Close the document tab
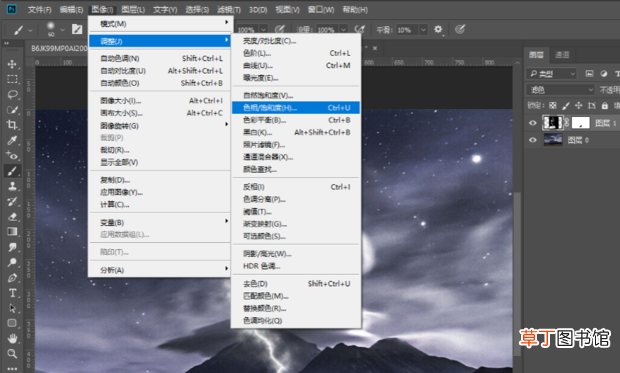The width and height of the screenshot is (620, 373). tap(375, 48)
